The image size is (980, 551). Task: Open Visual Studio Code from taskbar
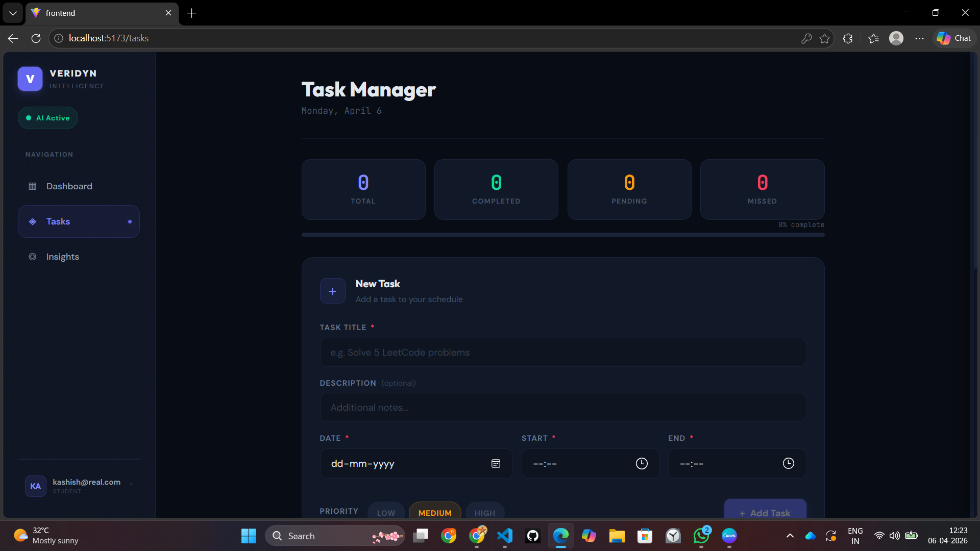point(505,536)
